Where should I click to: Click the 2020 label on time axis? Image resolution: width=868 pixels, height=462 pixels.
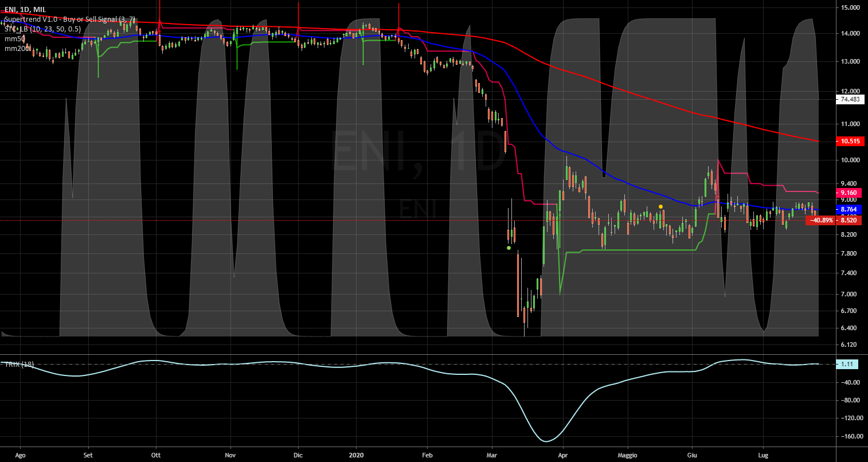356,455
